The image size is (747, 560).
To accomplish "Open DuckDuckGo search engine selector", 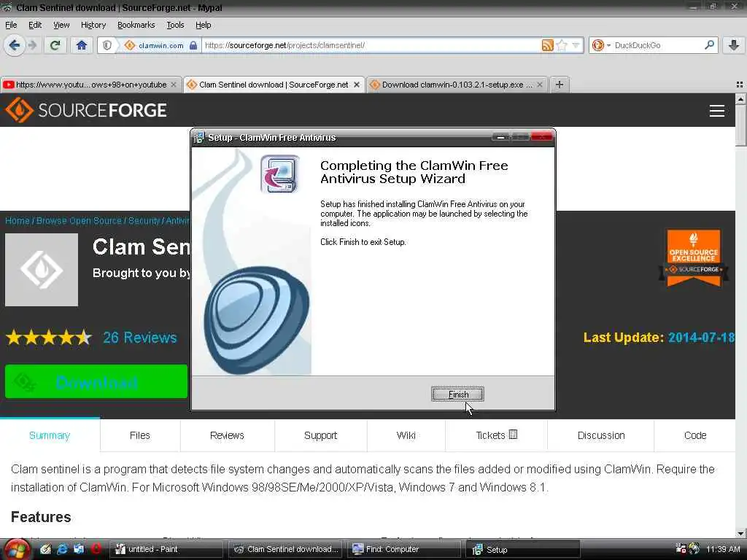I will point(601,45).
